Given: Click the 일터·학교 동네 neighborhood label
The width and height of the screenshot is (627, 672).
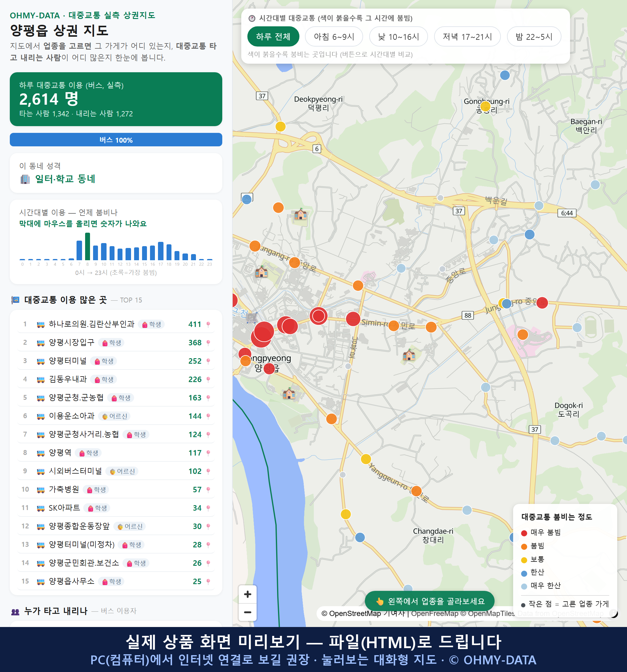Looking at the screenshot, I should pyautogui.click(x=65, y=179).
